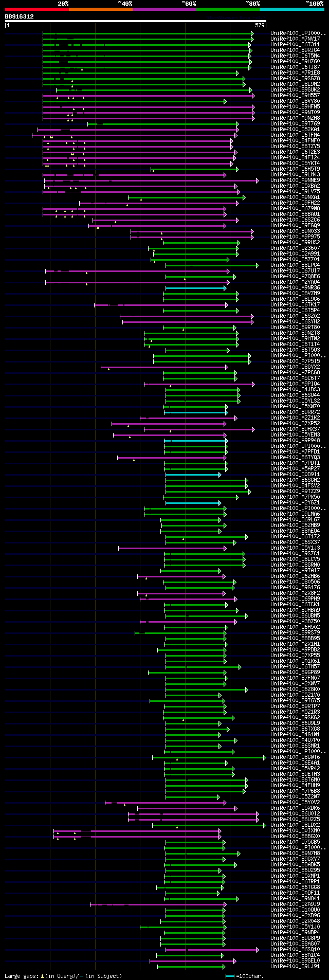Click the cyan 100char scale marker in legend
The image size is (329, 980).
[x=230, y=975]
